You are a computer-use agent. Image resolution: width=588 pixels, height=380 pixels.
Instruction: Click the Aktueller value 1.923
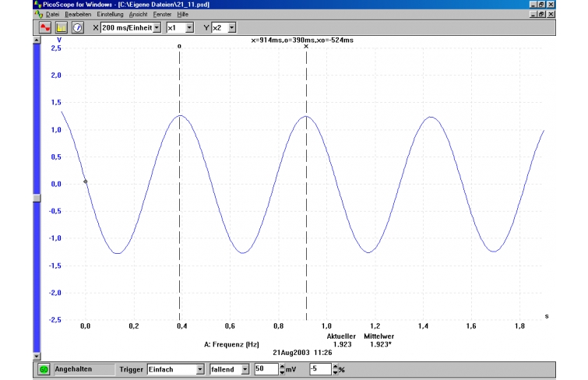point(342,344)
